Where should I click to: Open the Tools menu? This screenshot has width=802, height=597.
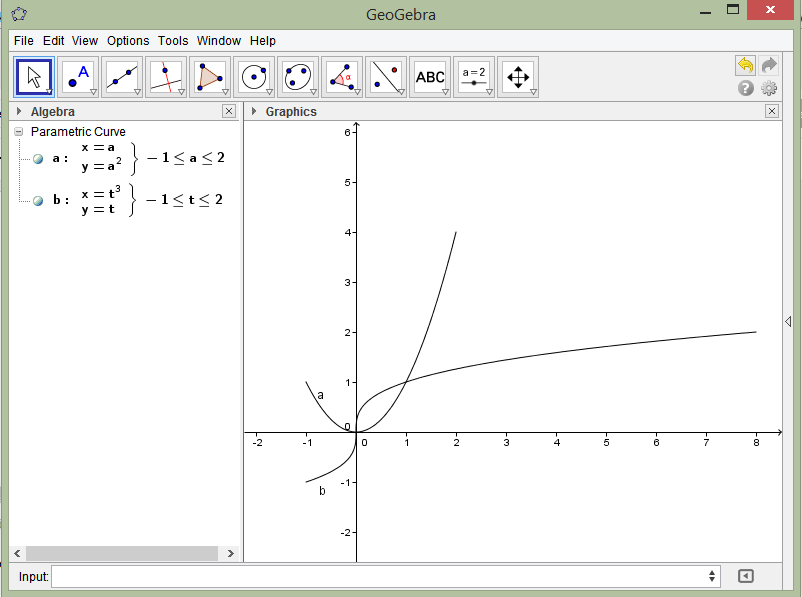pyautogui.click(x=172, y=41)
